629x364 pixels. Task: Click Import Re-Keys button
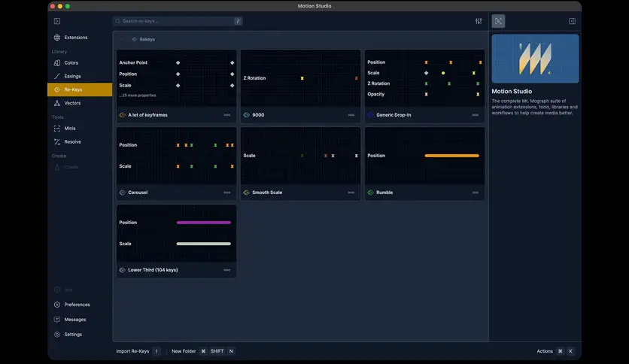point(138,351)
